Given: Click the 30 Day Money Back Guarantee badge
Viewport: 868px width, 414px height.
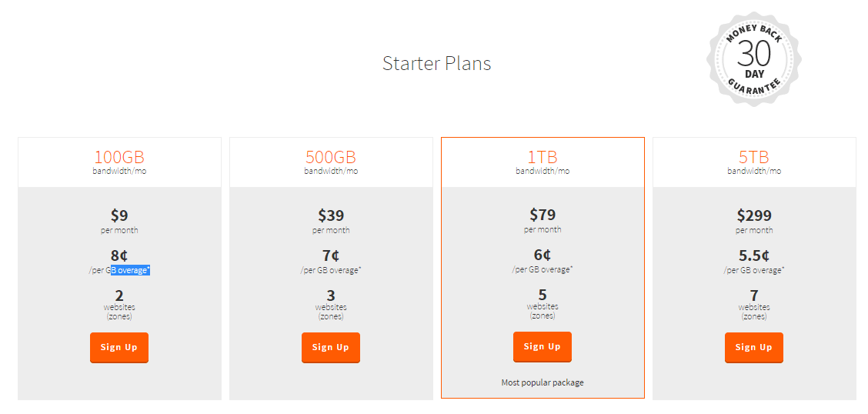Looking at the screenshot, I should tap(753, 58).
